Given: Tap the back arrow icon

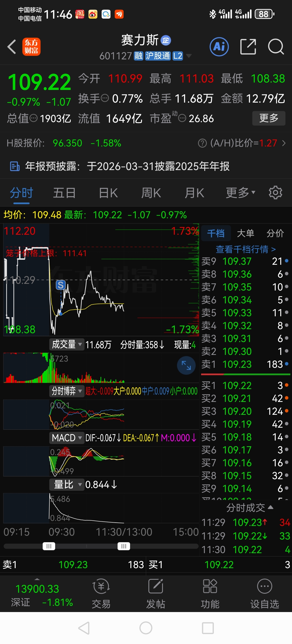Looking at the screenshot, I should tap(12, 47).
